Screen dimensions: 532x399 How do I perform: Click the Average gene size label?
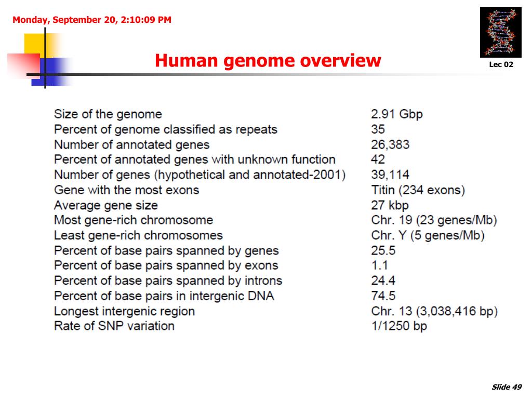coord(106,205)
